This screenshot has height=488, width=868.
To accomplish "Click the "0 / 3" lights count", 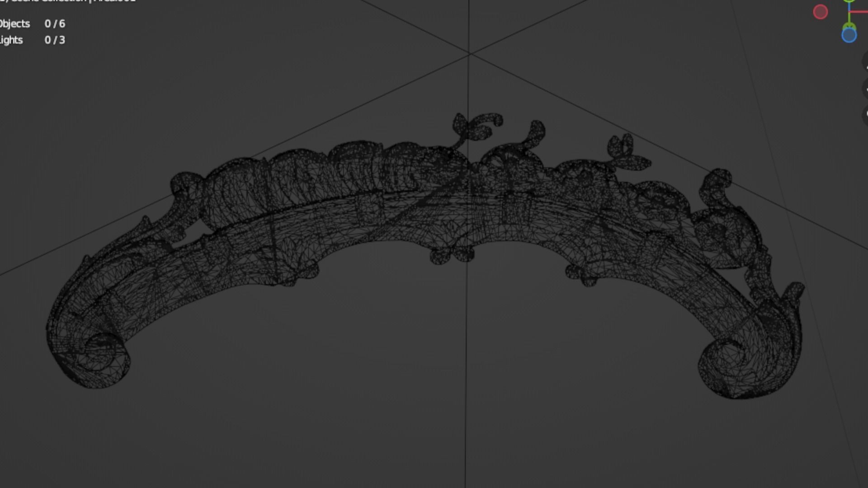I will (55, 40).
